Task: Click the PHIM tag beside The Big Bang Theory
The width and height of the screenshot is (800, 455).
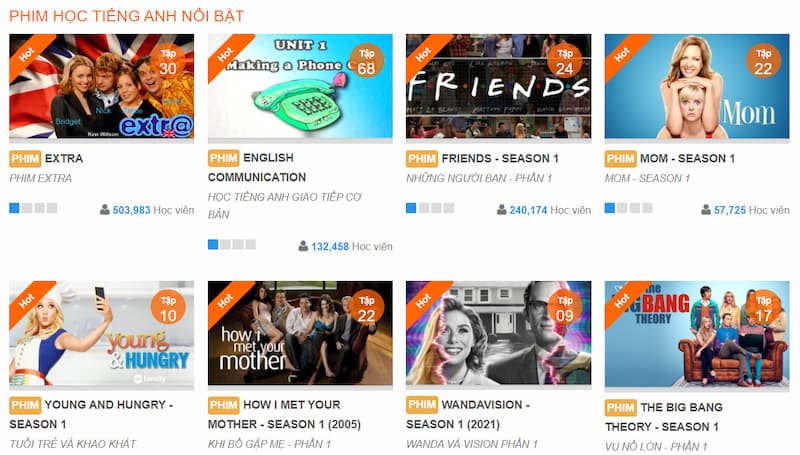Action: click(620, 408)
